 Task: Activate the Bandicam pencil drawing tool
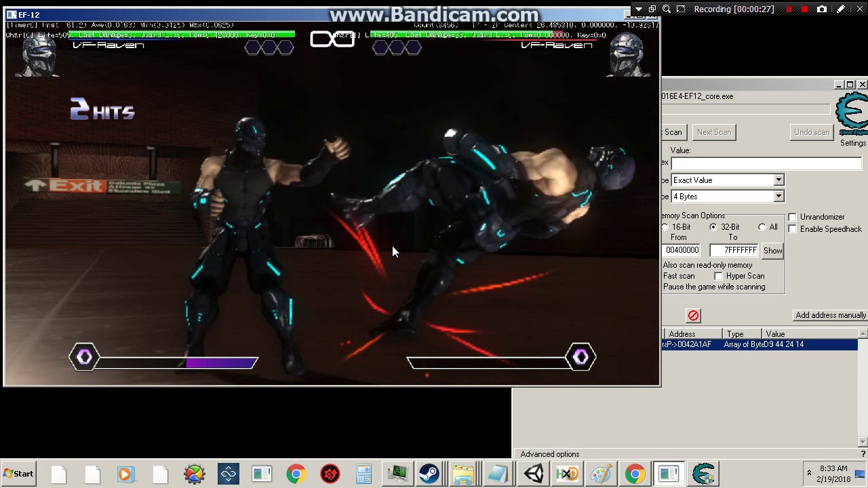click(x=841, y=9)
